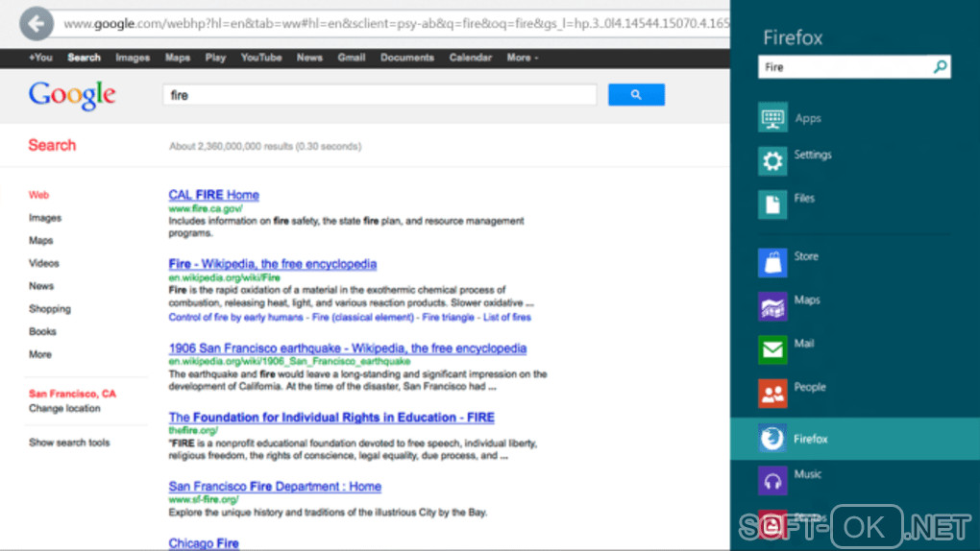The width and height of the screenshot is (980, 551).
Task: Select the Web filter in left sidebar
Action: tap(38, 195)
